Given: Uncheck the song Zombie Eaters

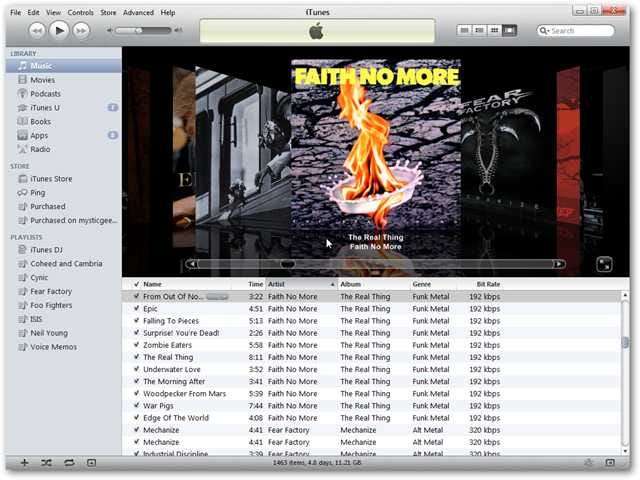Looking at the screenshot, I should 136,345.
